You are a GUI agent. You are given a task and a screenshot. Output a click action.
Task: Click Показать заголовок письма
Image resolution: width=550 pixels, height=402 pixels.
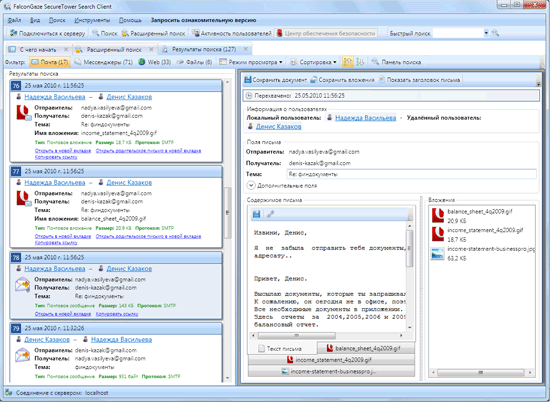point(420,80)
